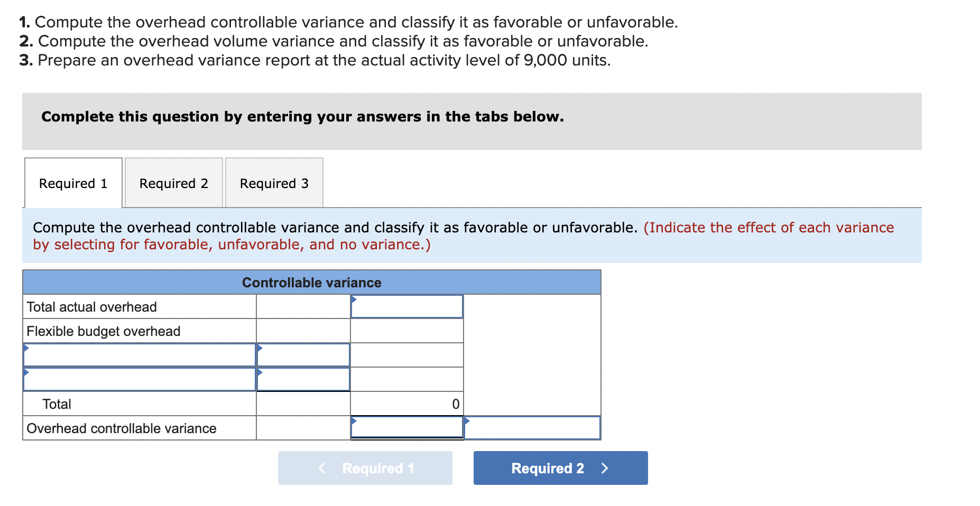Viewport: 980px width, 506px height.
Task: Click the amount cell beside second blank row
Action: 302,379
